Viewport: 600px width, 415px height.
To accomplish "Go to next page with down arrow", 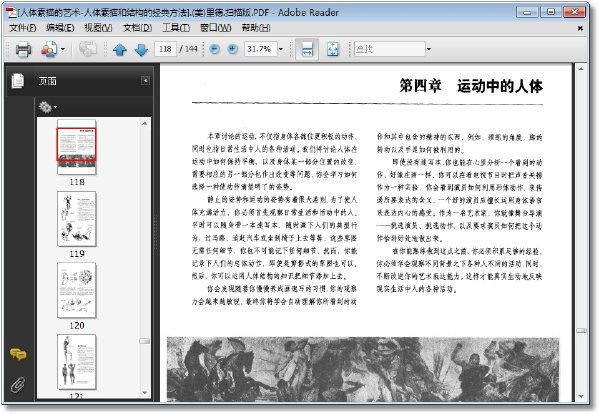I will click(x=142, y=50).
